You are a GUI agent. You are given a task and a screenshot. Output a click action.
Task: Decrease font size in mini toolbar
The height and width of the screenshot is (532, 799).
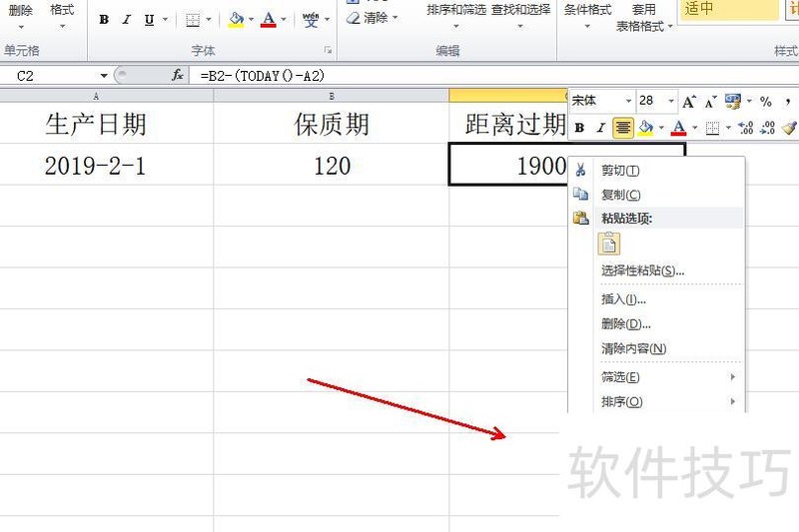click(x=710, y=101)
